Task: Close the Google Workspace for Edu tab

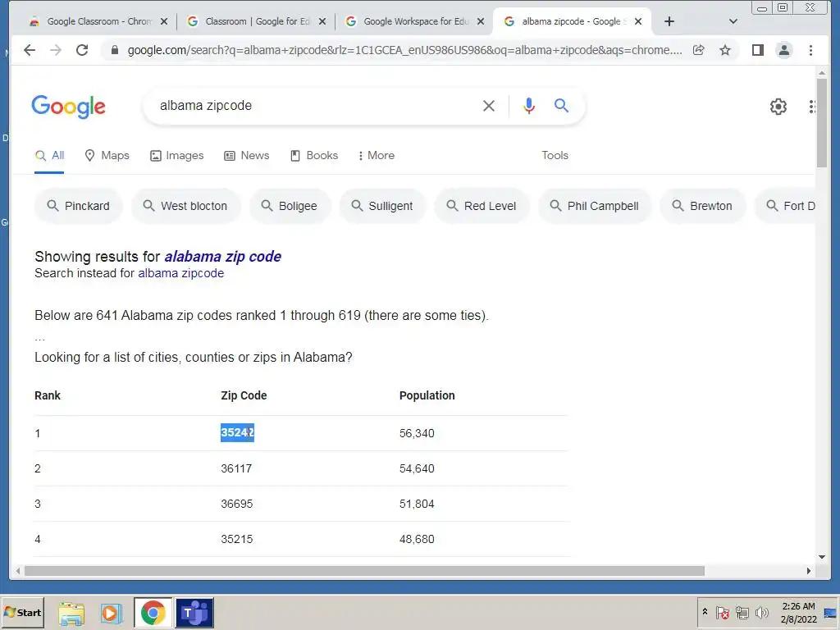Action: coord(481,21)
